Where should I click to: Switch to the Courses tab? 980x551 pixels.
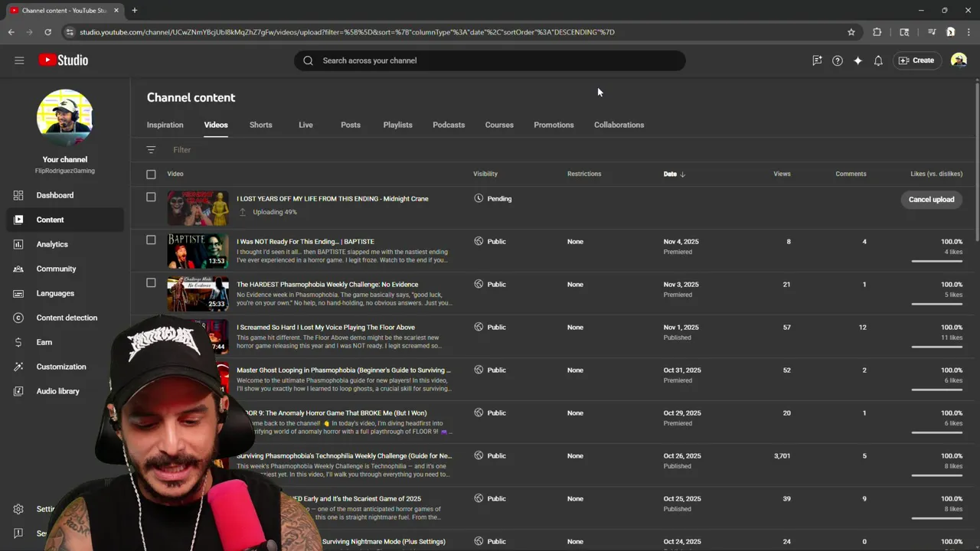499,125
